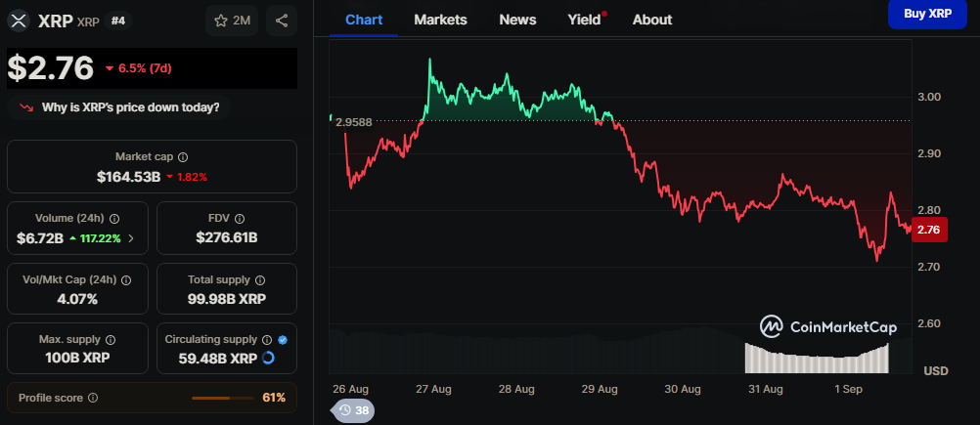Click the highlighted volume bars on chart
This screenshot has height=425, width=980.
coord(817,359)
